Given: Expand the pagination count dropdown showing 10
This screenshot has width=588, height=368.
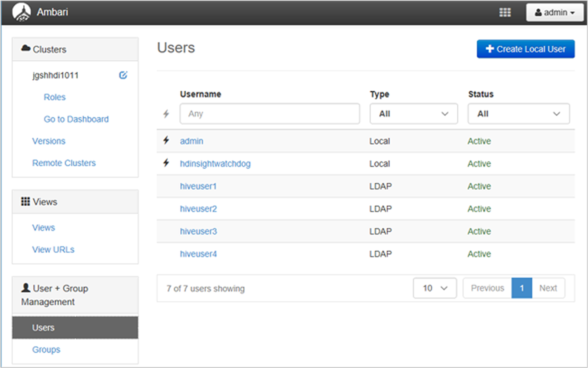Looking at the screenshot, I should point(434,288).
